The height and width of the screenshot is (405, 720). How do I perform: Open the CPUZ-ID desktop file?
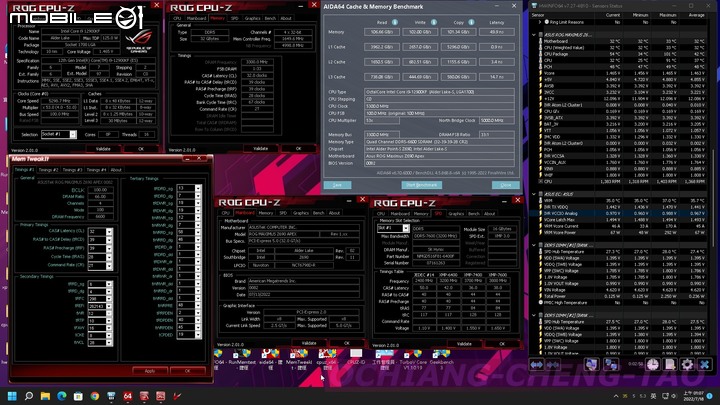pos(356,358)
